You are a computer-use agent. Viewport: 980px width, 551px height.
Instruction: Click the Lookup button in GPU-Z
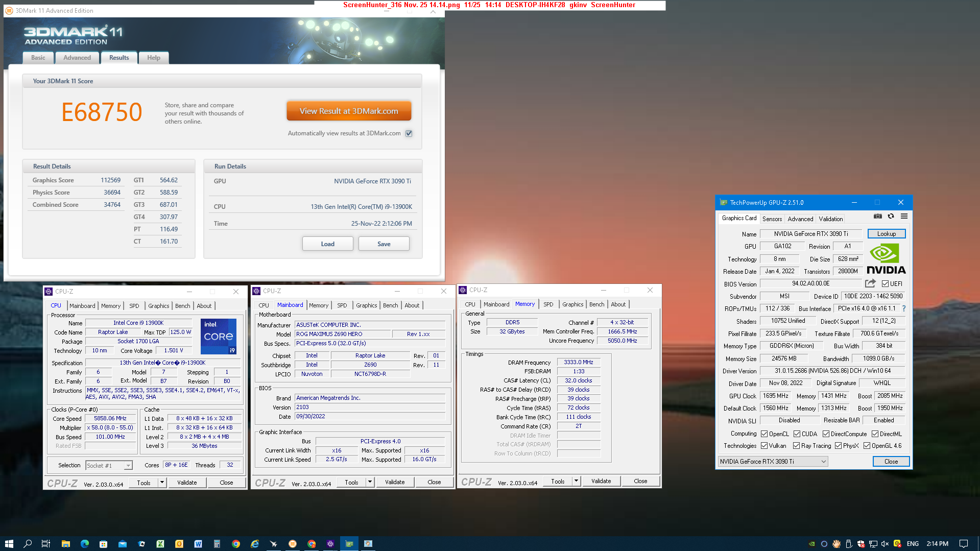886,234
